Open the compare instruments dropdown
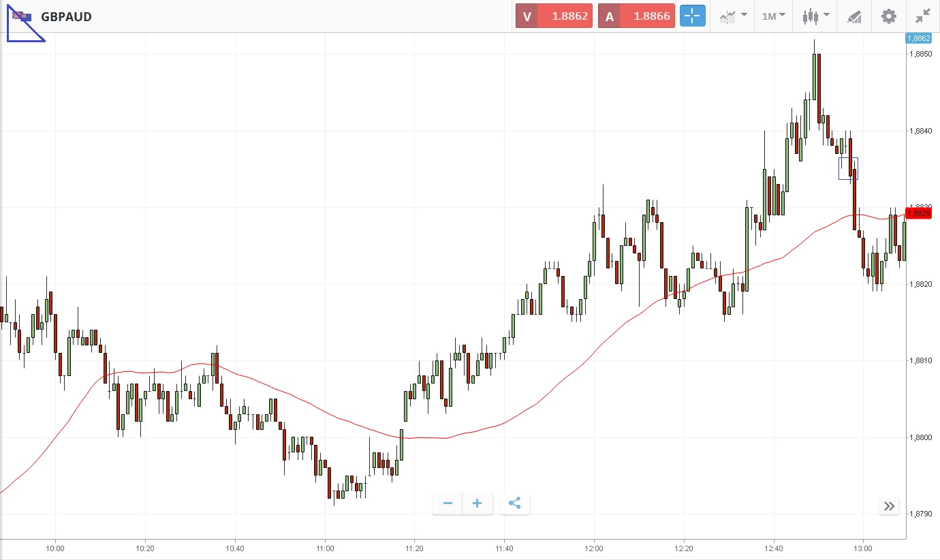Screen dimensions: 940x560 (733, 16)
